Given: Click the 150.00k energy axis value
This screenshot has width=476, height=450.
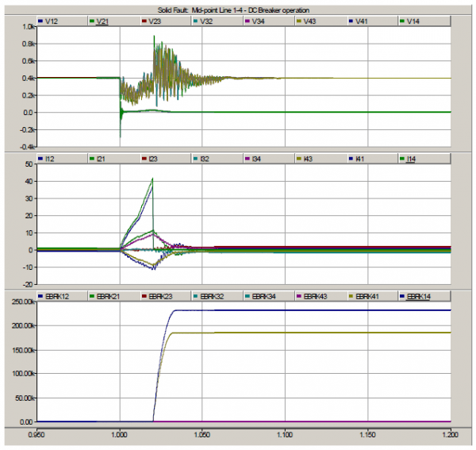Looking at the screenshot, I should [x=23, y=350].
